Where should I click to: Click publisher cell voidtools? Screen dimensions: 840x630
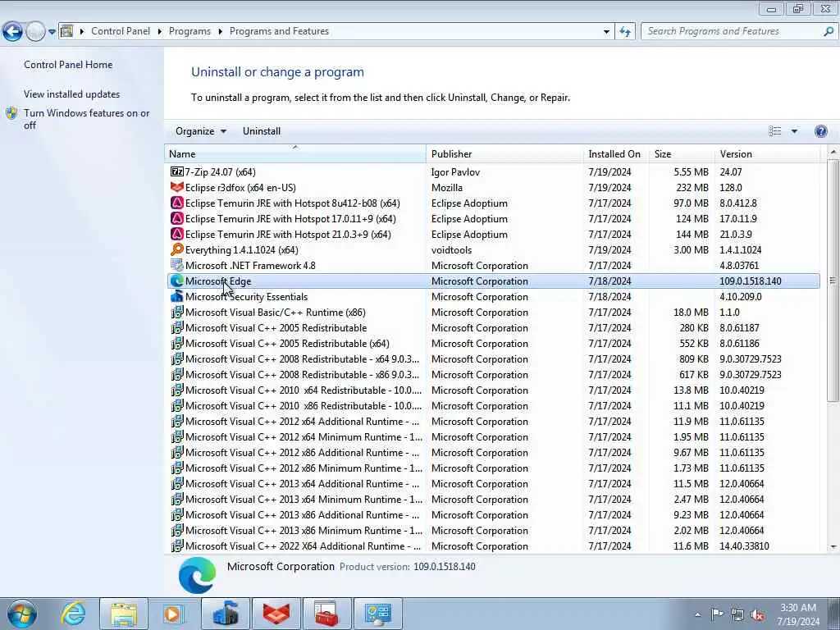point(452,249)
